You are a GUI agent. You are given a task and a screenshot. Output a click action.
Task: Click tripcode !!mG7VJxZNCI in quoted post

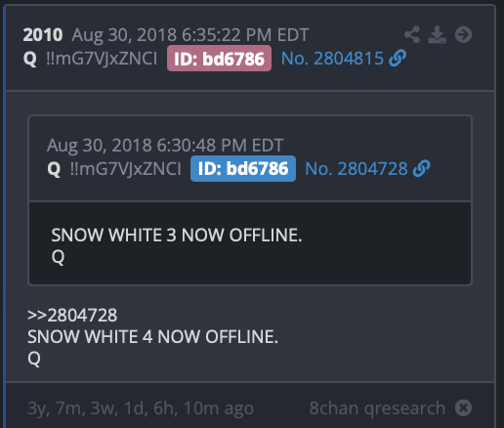coord(126,169)
